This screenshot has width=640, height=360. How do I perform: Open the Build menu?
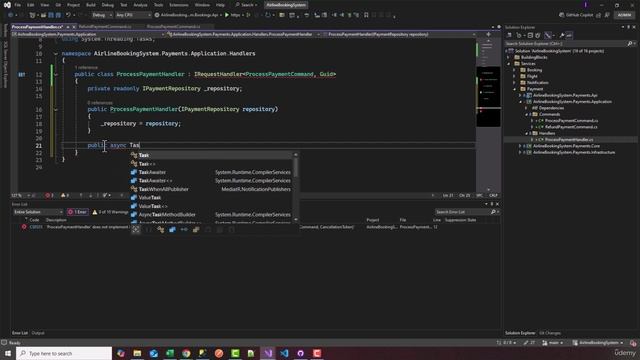(x=91, y=5)
